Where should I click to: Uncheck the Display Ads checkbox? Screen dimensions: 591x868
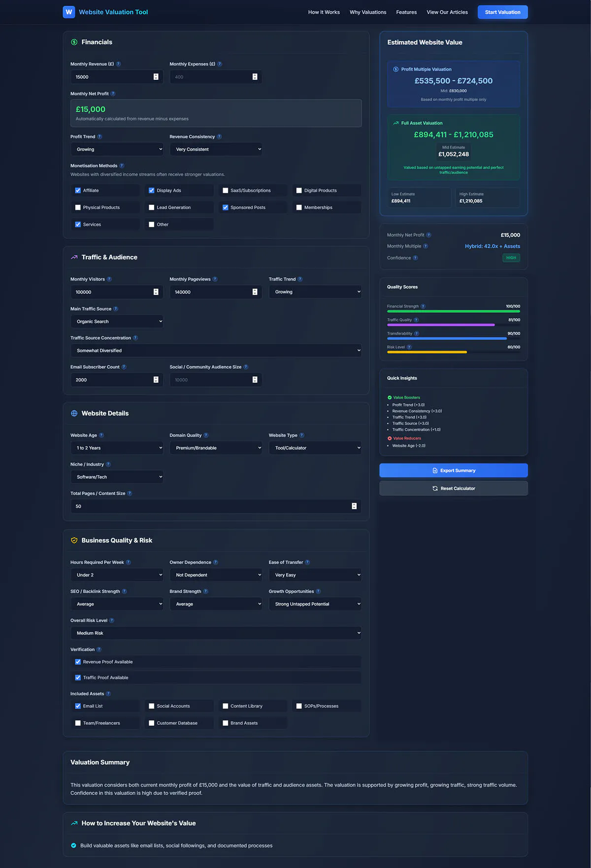click(x=152, y=191)
